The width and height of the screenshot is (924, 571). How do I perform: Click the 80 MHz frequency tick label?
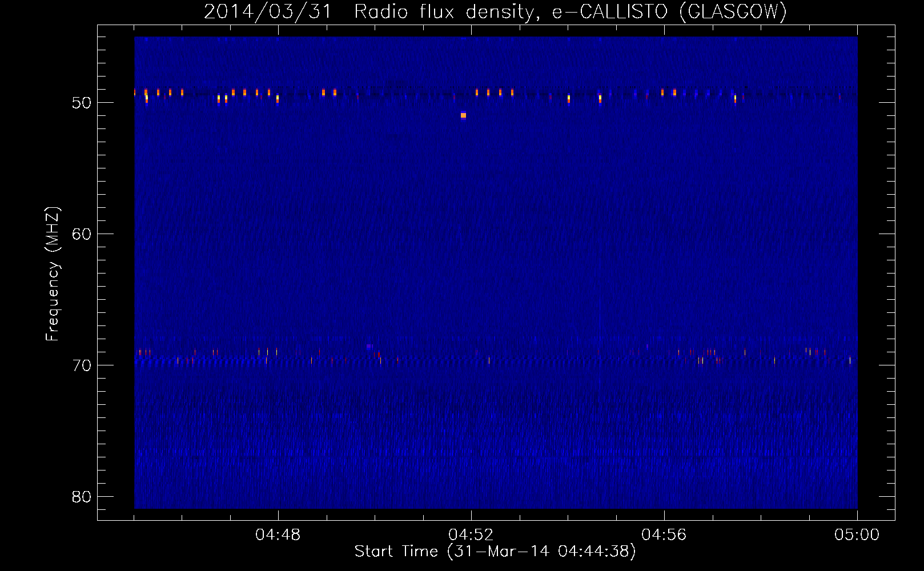(x=82, y=497)
